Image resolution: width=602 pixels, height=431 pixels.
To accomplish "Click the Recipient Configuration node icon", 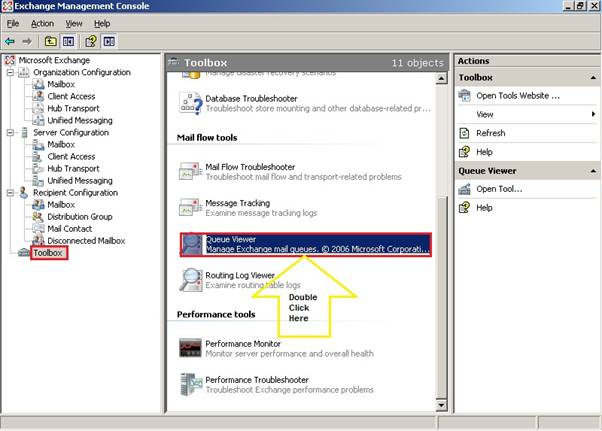I will pos(24,192).
